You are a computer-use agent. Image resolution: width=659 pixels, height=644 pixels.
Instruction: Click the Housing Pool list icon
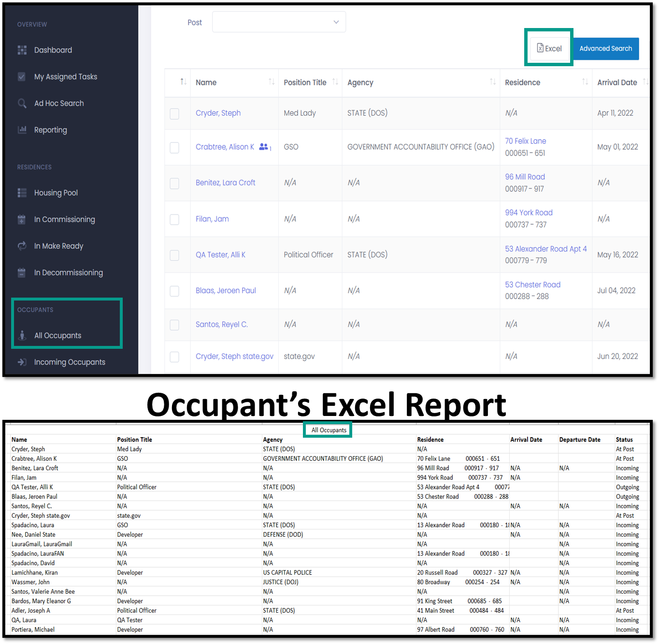click(x=22, y=192)
